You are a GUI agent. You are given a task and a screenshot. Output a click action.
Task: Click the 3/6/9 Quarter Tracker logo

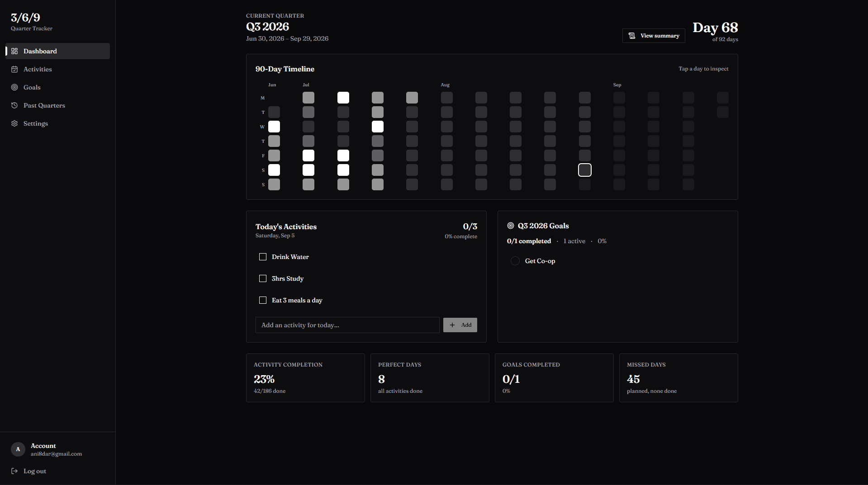(32, 21)
